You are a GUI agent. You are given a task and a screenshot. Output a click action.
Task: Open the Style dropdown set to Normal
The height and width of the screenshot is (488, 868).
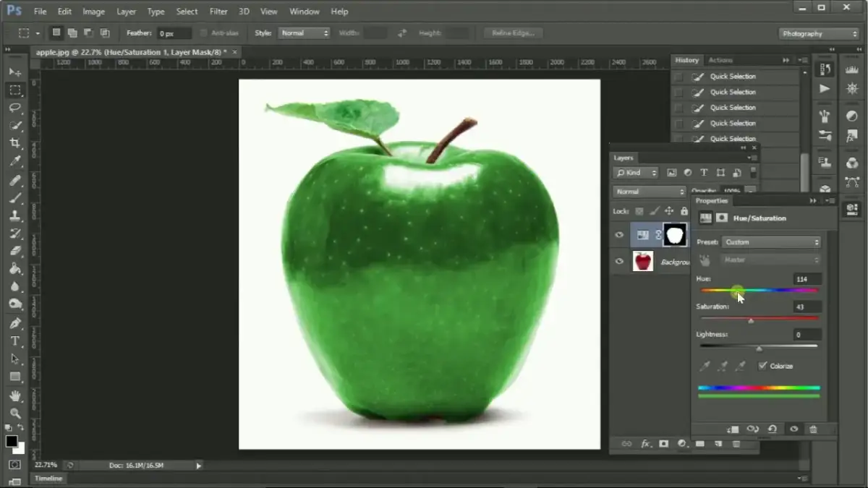304,33
